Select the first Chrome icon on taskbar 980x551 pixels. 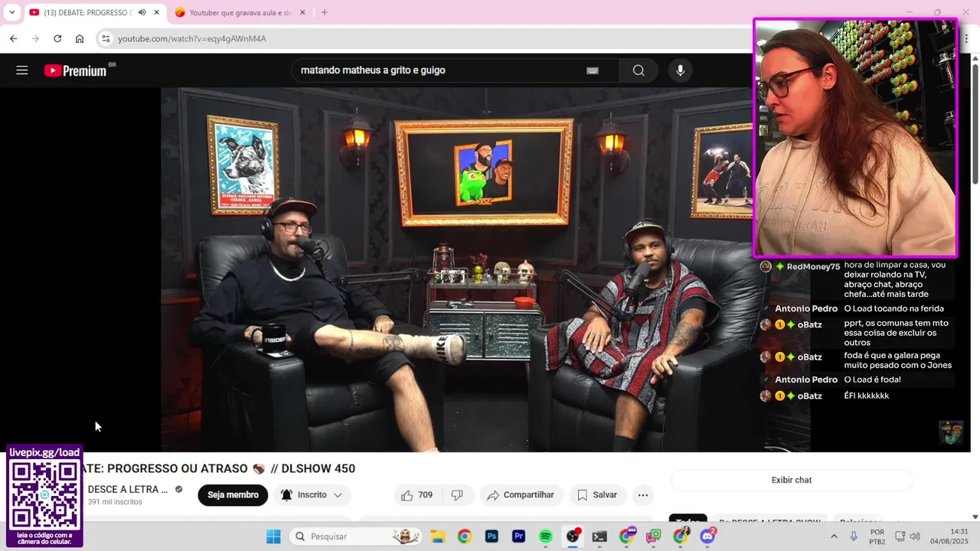[464, 536]
